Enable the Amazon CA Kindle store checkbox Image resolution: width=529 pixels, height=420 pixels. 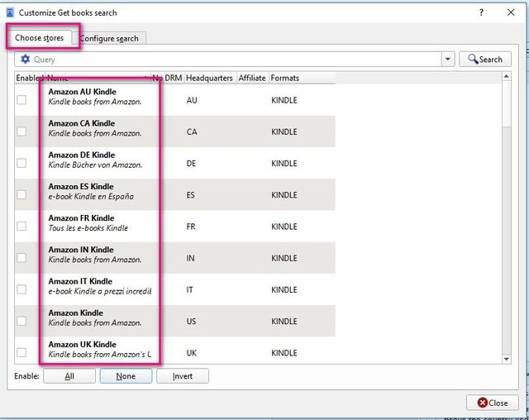(21, 131)
